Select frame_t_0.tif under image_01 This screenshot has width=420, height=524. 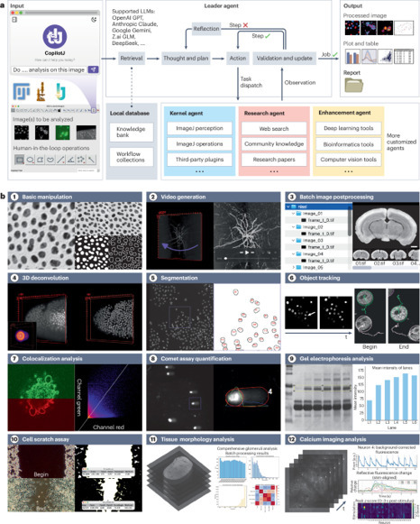tap(317, 220)
